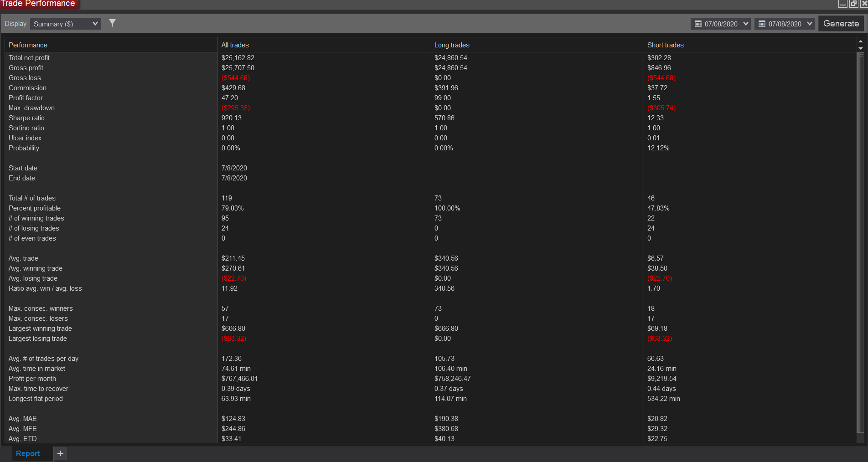Screen dimensions: 868x462
Task: Click the 920.13 Sharpe ratio value
Action: coord(232,118)
